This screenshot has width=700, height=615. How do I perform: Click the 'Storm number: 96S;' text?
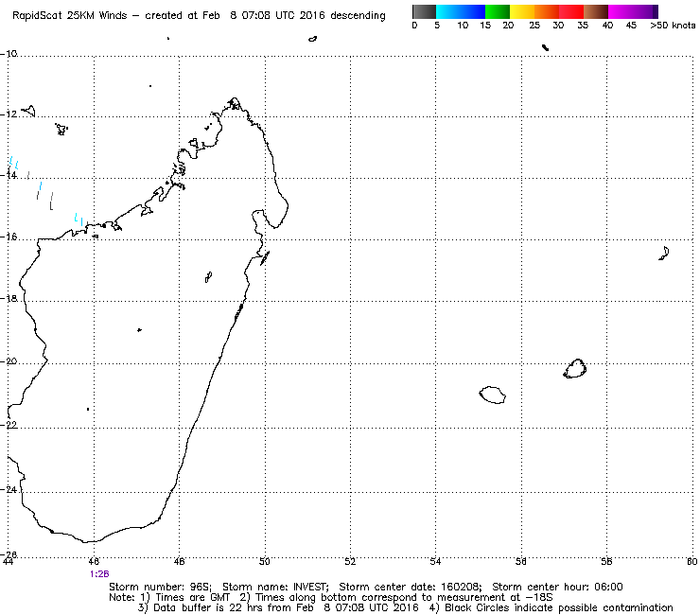coord(160,587)
